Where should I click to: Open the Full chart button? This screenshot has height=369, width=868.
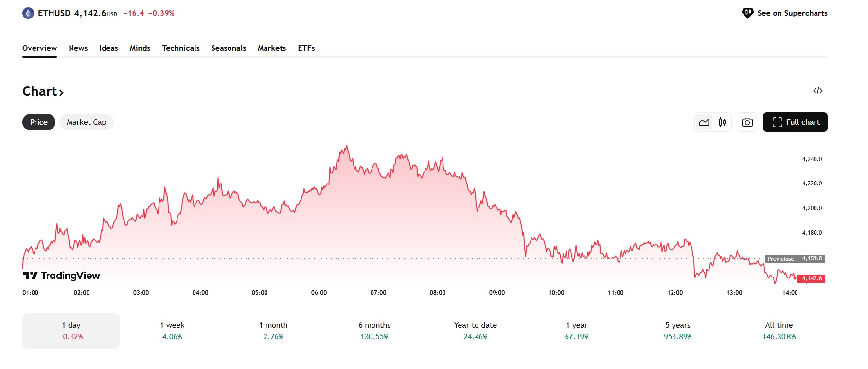point(795,122)
